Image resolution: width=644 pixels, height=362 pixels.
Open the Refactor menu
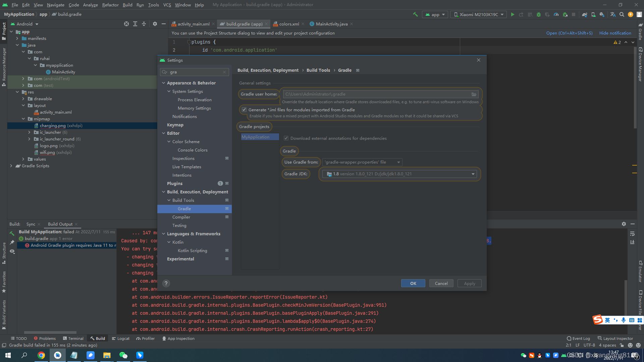click(110, 5)
